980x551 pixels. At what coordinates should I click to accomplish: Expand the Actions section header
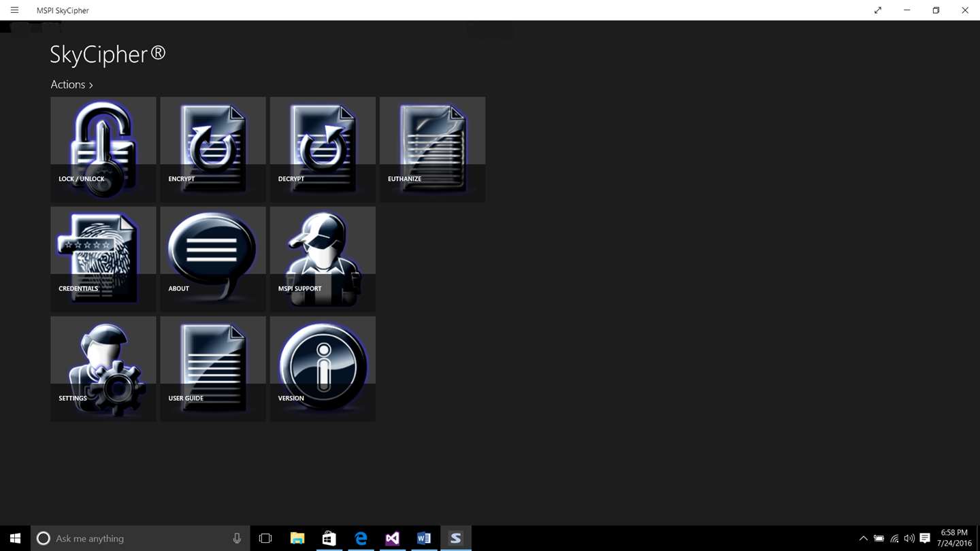pos(71,84)
